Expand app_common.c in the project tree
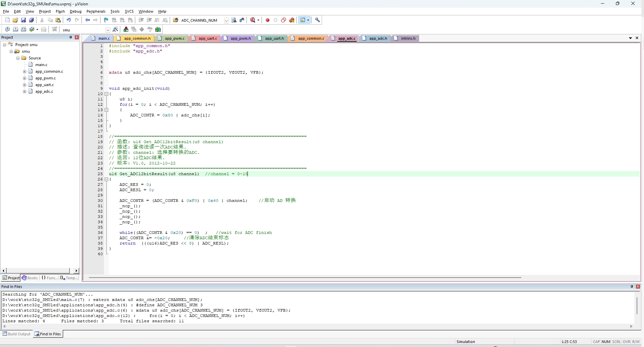Screen dimensions: 644x347 [x=24, y=71]
